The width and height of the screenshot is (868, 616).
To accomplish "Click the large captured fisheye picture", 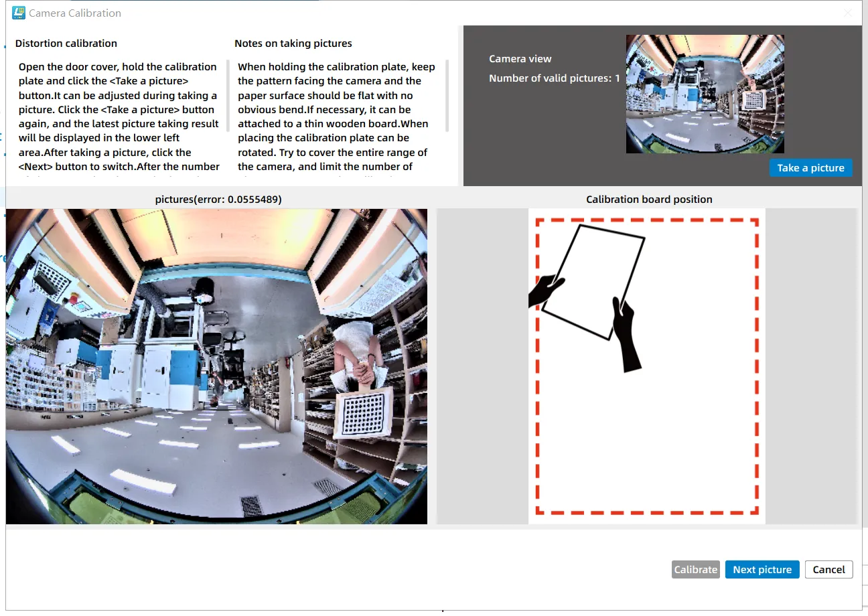I will (x=216, y=366).
